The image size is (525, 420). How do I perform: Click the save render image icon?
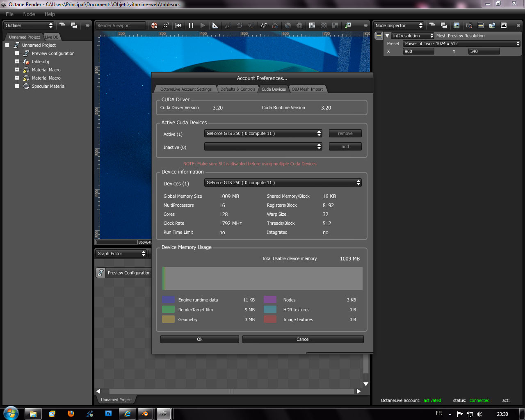point(348,25)
